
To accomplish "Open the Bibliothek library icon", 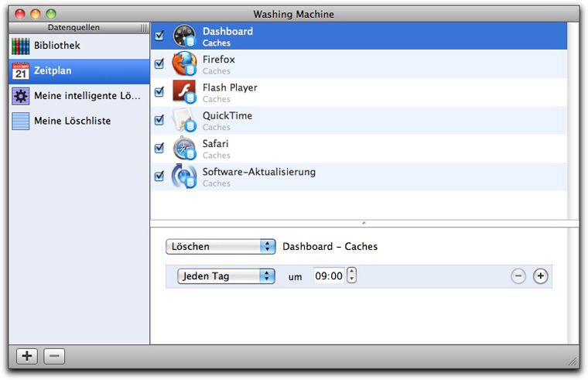I will [21, 46].
